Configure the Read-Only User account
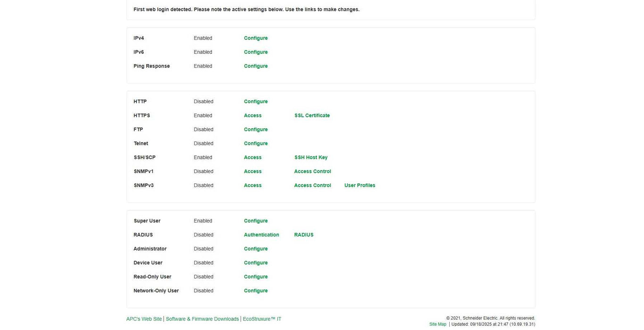The width and height of the screenshot is (644, 330). point(255,277)
